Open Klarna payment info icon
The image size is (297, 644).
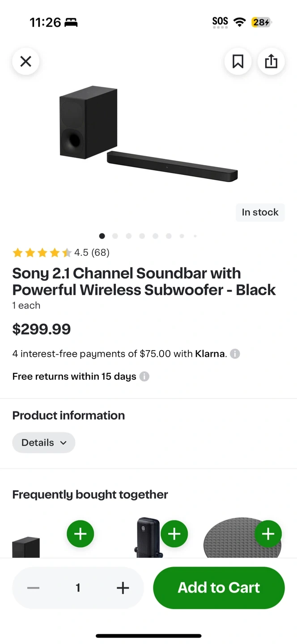[x=235, y=354]
